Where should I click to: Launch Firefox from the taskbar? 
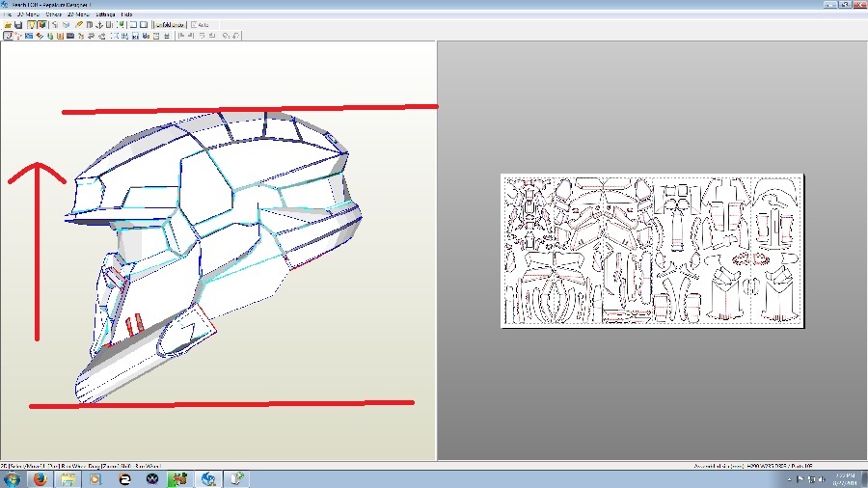[x=40, y=479]
